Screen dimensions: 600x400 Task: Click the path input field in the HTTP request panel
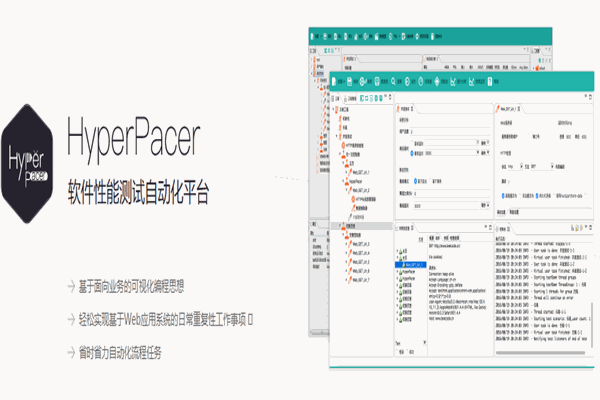point(547,181)
